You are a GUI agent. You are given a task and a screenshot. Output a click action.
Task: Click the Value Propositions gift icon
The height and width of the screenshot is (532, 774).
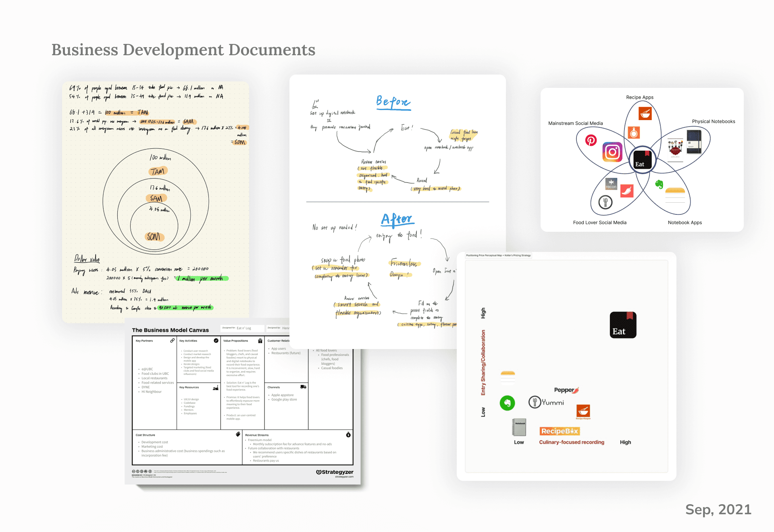[260, 341]
